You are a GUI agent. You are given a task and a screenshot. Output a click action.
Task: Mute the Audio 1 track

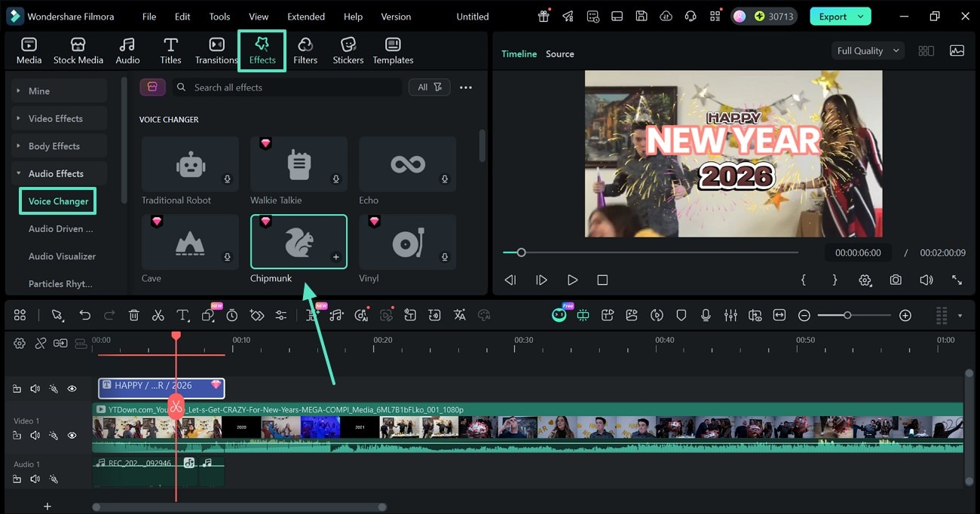35,479
